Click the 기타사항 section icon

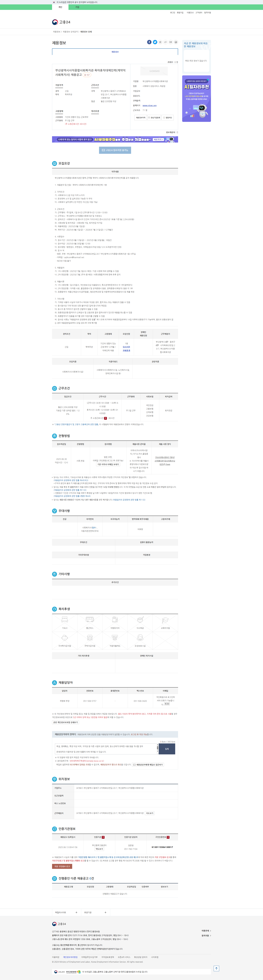coord(54,574)
